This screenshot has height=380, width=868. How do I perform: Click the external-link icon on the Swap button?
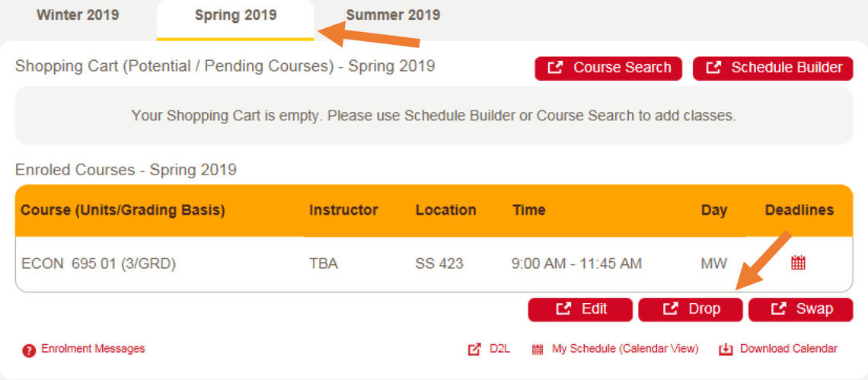click(x=778, y=309)
